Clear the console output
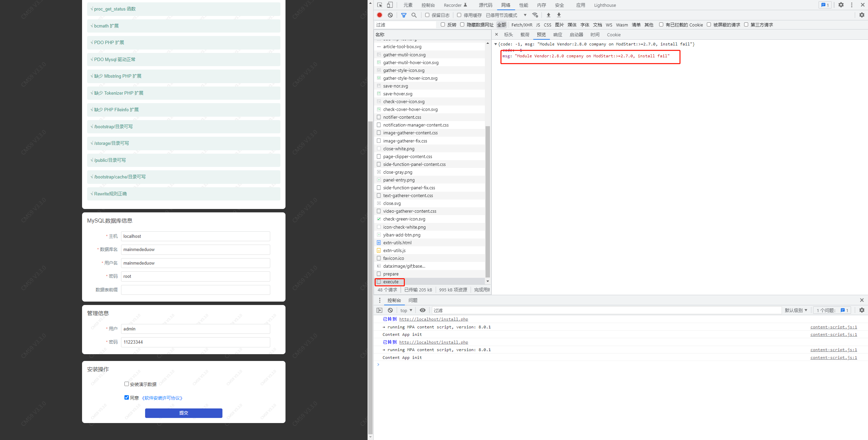 390,310
